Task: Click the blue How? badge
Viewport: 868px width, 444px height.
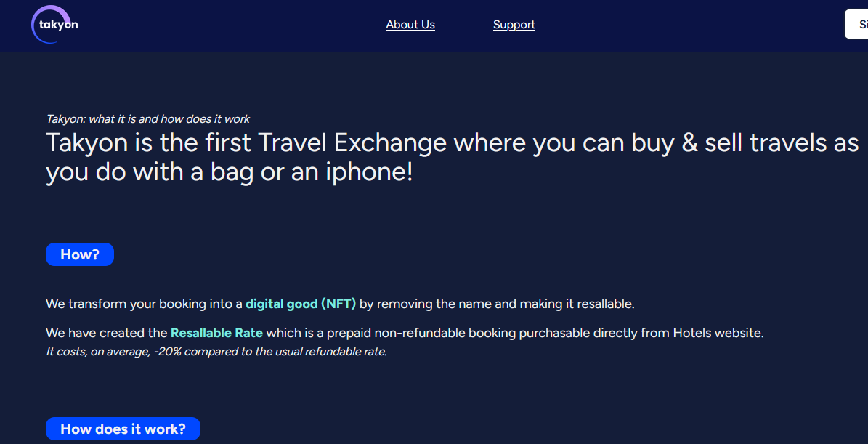Action: [80, 254]
